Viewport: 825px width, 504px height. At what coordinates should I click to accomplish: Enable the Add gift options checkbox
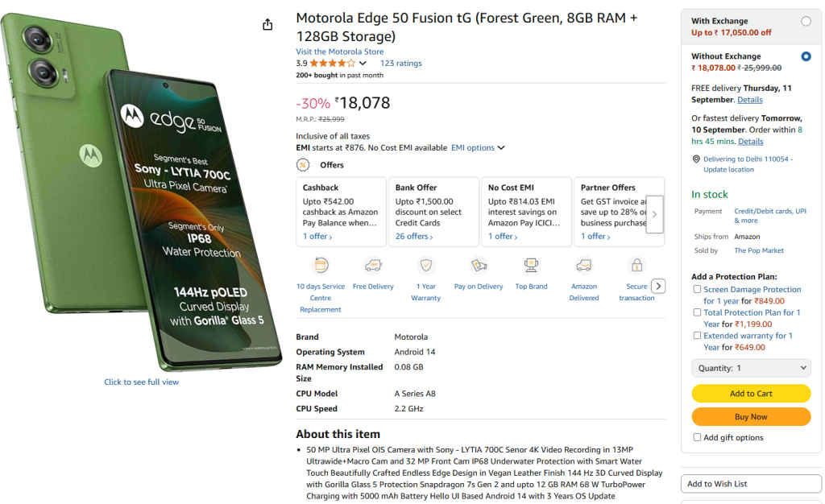coord(696,437)
